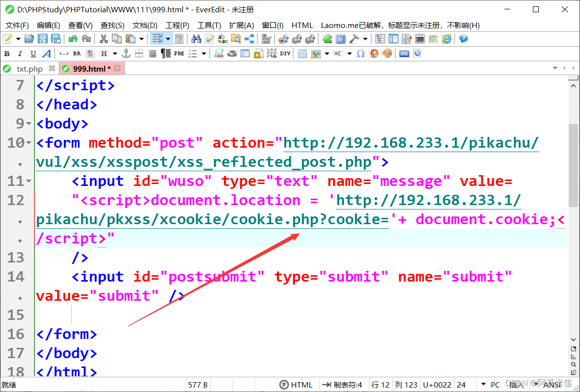
Task: Click the gray Redo arrow
Action: (86, 39)
